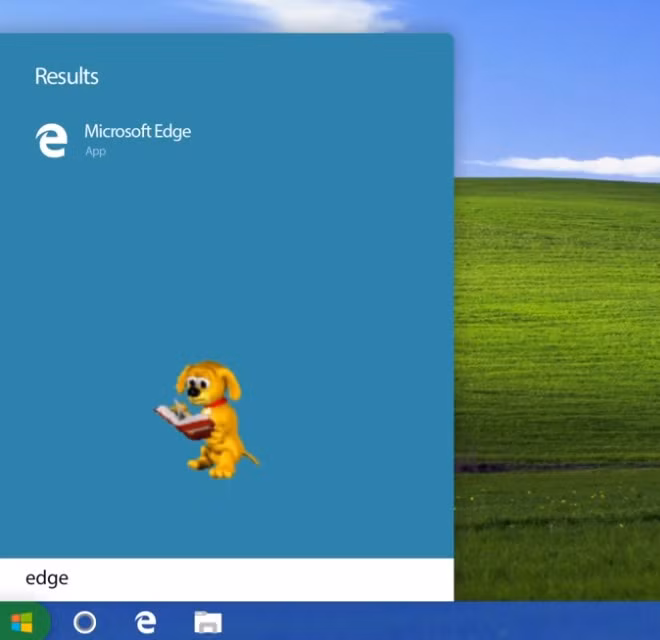The image size is (660, 640).
Task: Click the "Results" heading
Action: [66, 76]
